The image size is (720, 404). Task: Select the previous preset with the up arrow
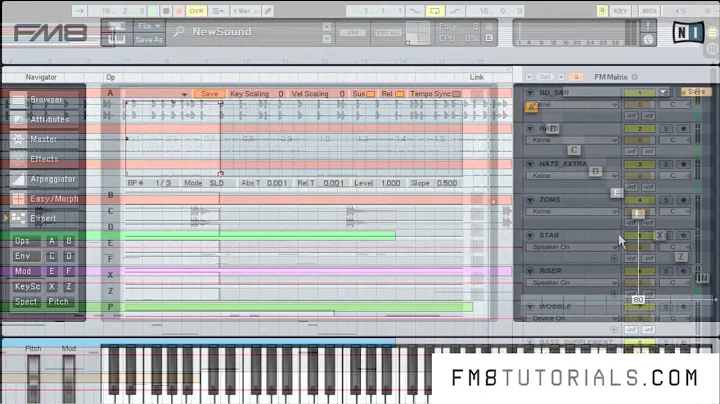click(327, 27)
